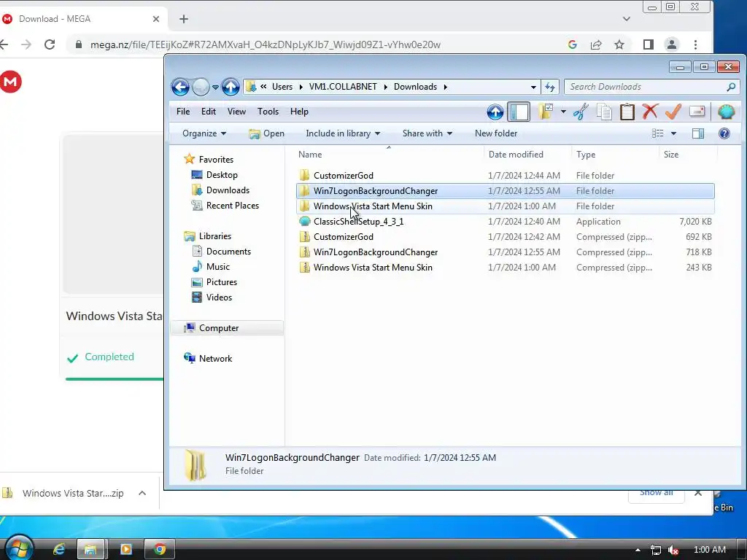Image resolution: width=747 pixels, height=560 pixels.
Task: Open the Help menu
Action: (299, 112)
